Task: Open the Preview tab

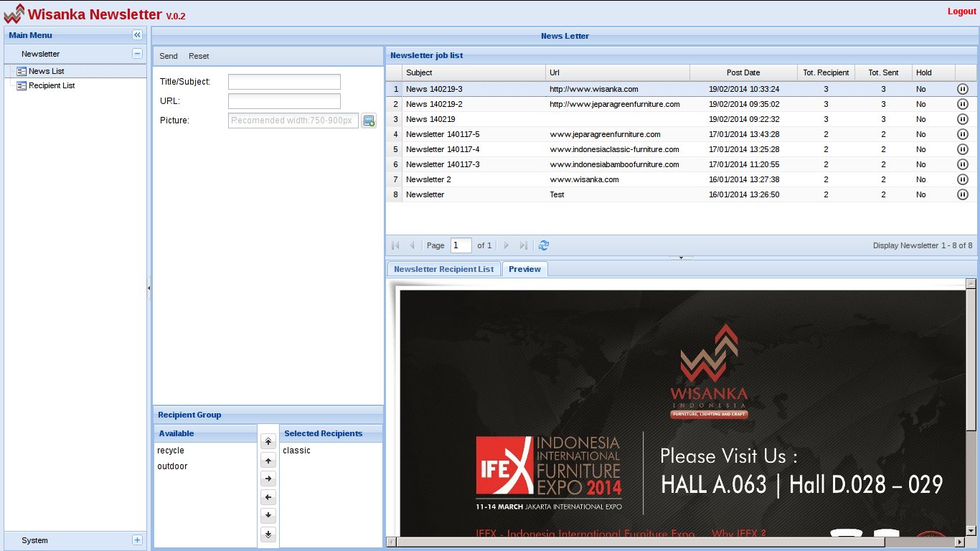Action: 524,268
